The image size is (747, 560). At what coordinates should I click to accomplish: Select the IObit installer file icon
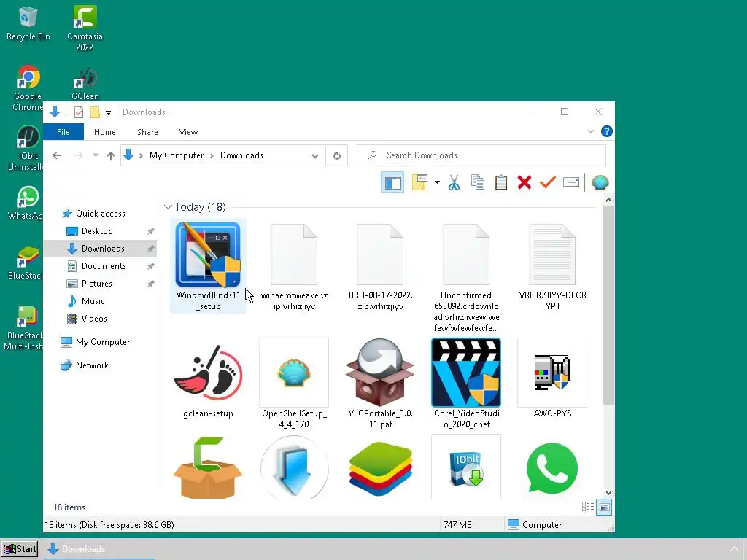(x=466, y=467)
